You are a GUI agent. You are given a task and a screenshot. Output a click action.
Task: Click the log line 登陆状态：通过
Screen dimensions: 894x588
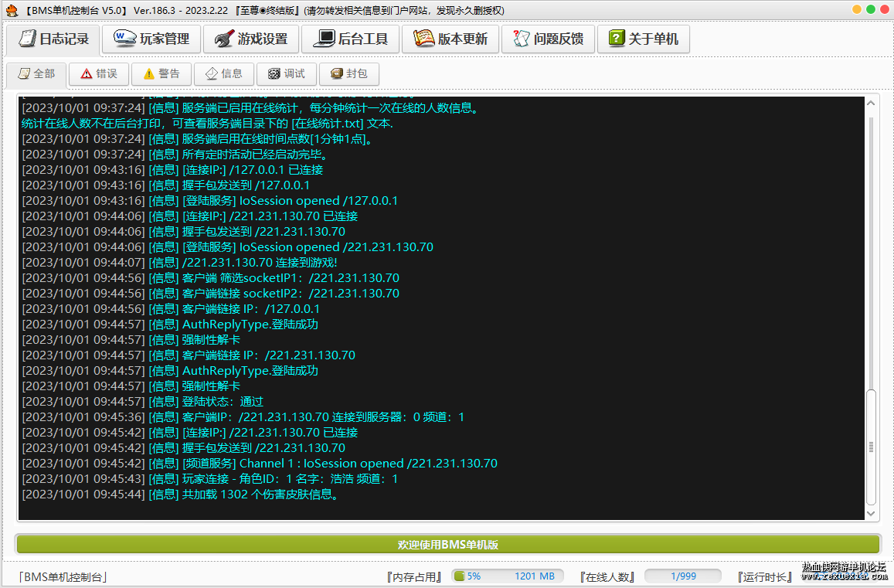tap(142, 402)
